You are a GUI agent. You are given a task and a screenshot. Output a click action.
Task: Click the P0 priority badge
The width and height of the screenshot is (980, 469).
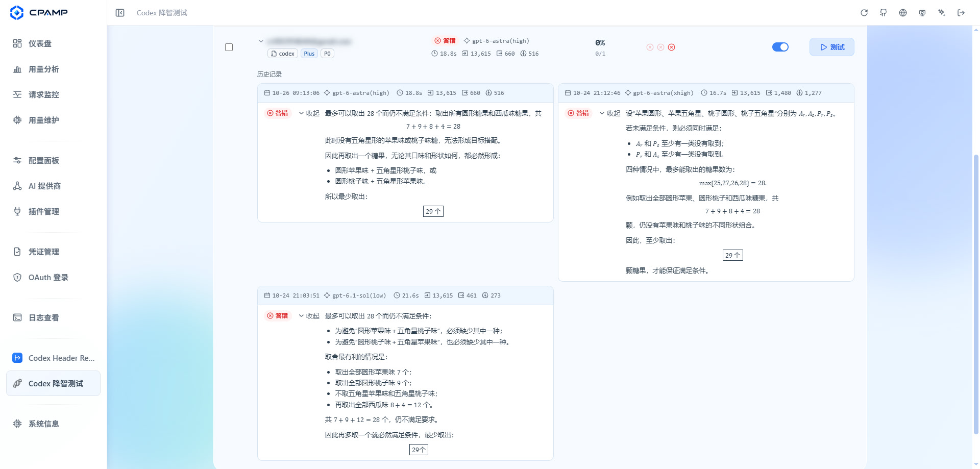327,54
